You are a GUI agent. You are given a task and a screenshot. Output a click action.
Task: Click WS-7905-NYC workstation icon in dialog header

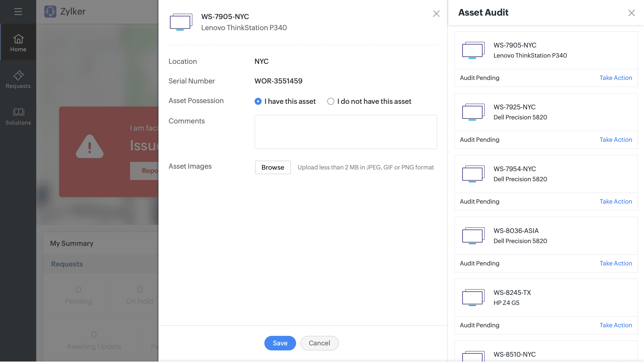click(x=181, y=22)
